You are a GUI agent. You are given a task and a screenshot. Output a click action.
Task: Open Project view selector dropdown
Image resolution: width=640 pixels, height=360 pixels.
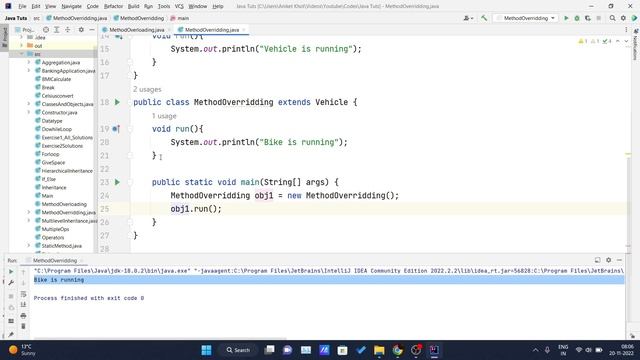point(24,30)
